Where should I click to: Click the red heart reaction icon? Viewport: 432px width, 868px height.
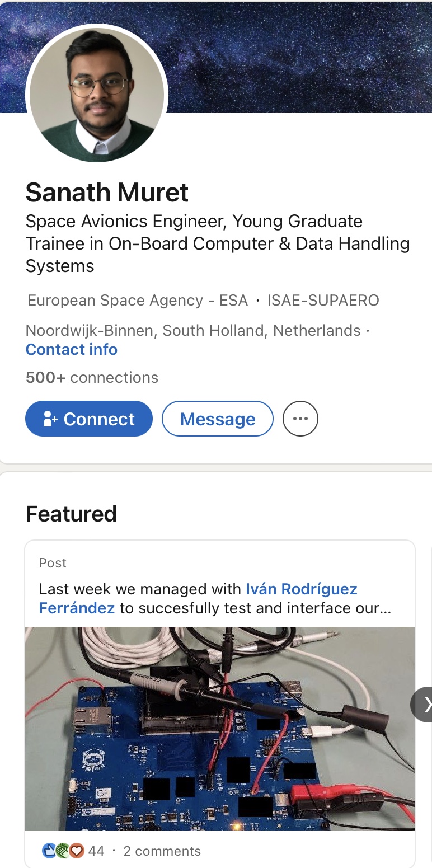click(77, 851)
